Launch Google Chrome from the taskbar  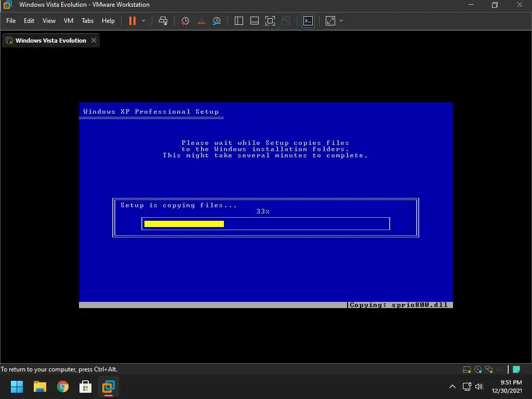(63, 387)
